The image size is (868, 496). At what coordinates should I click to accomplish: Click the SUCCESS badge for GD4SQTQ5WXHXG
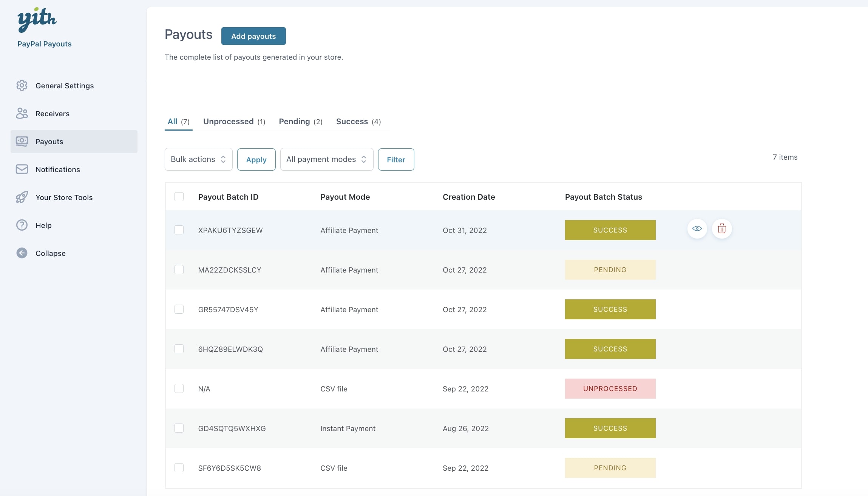610,428
